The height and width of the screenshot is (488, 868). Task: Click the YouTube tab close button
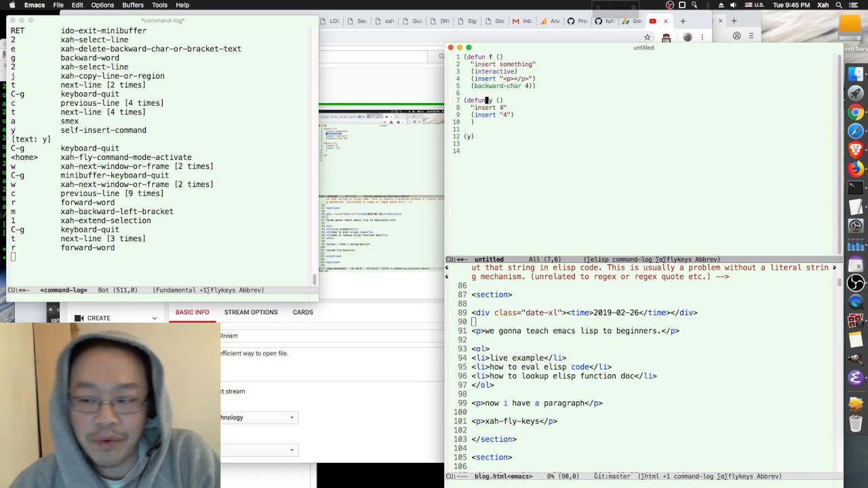click(x=665, y=21)
